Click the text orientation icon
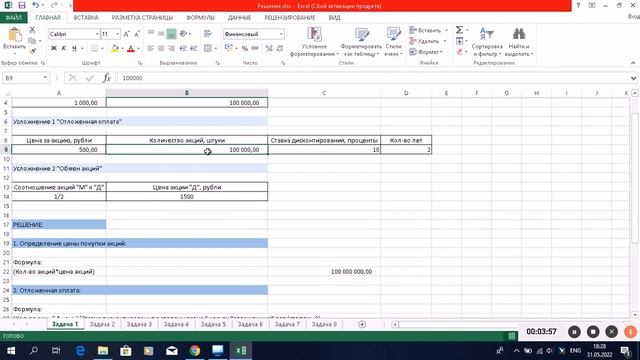This screenshot has width=640, height=360. point(184,33)
